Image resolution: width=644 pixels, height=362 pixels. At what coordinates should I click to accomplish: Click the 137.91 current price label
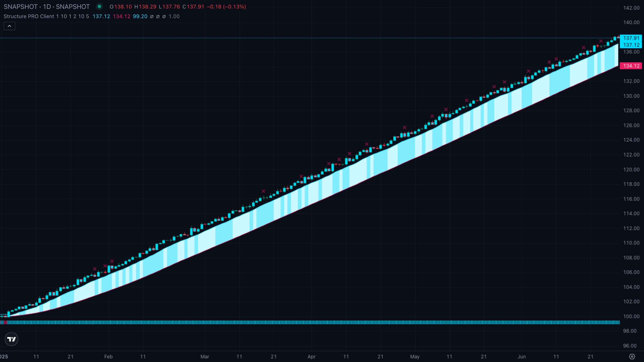coord(631,38)
